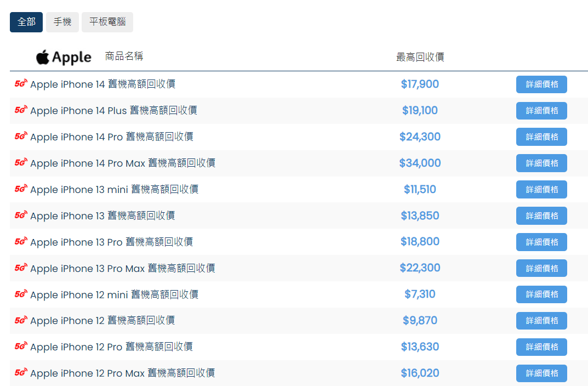Select Apple iPhone 12 Pro 舊機高額回收價 text
The width and height of the screenshot is (588, 386).
112,347
